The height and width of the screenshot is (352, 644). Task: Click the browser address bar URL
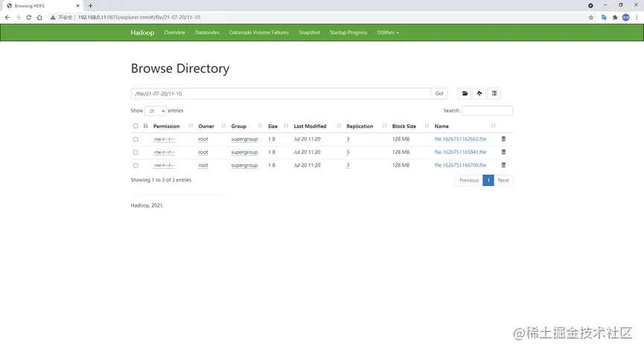click(138, 17)
